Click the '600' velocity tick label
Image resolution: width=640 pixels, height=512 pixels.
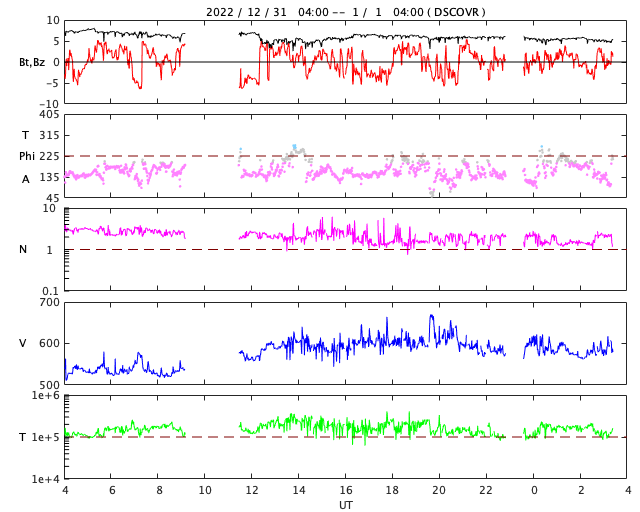point(50,343)
